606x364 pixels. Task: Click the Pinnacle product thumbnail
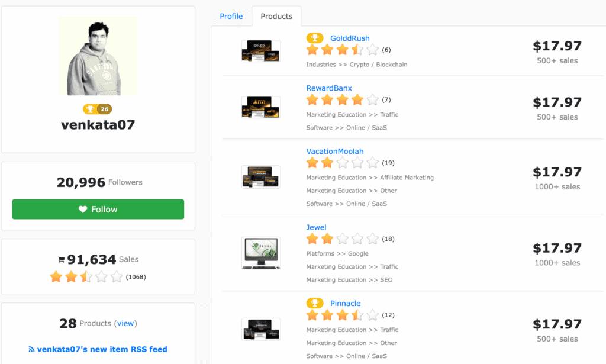tap(260, 330)
